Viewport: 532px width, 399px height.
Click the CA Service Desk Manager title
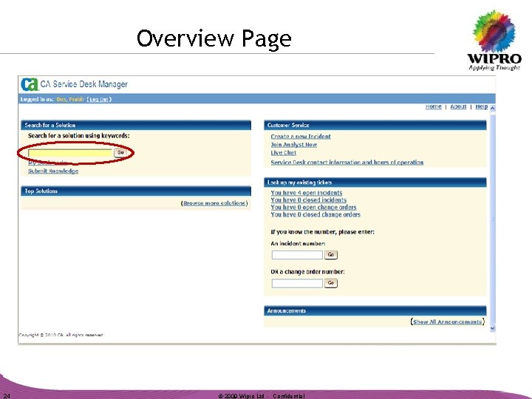tap(83, 84)
